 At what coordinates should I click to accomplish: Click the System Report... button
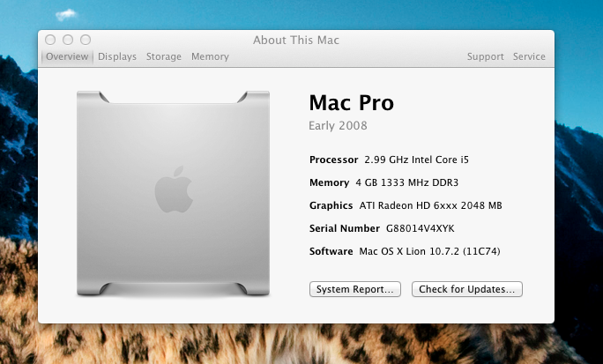click(355, 289)
